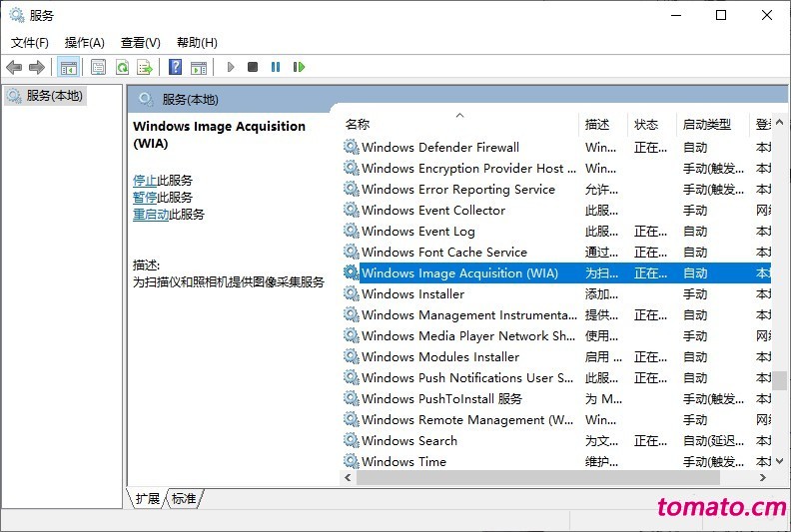Click the 暂停 link to pause service
791x532 pixels.
[145, 198]
